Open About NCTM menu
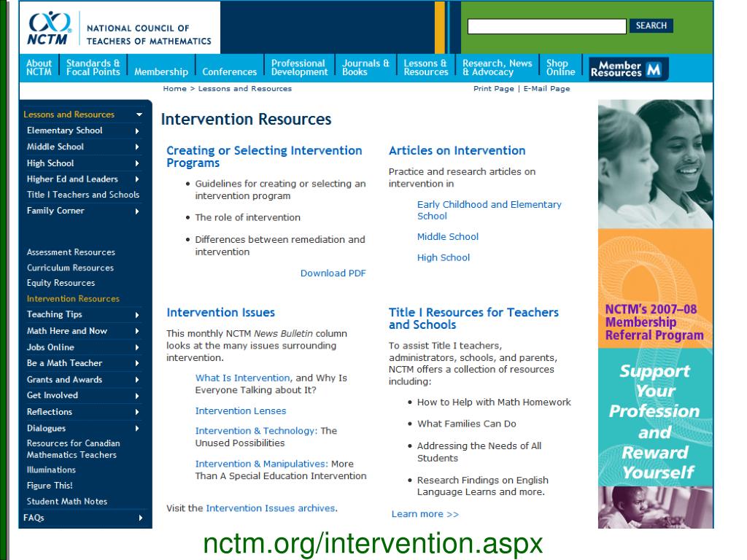747x560 pixels. pos(39,68)
